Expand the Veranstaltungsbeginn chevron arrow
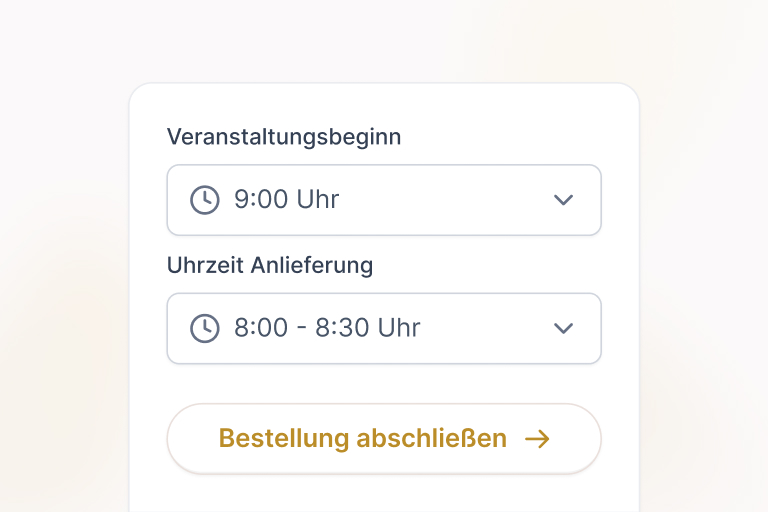Viewport: 768px width, 512px height. click(x=563, y=200)
